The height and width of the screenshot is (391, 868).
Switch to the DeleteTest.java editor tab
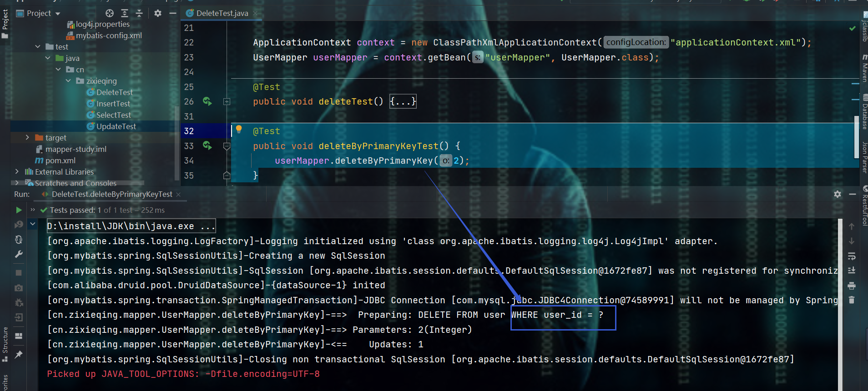[222, 13]
